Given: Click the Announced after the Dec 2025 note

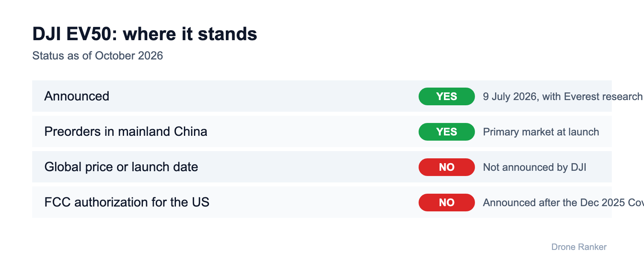Looking at the screenshot, I should (563, 203).
